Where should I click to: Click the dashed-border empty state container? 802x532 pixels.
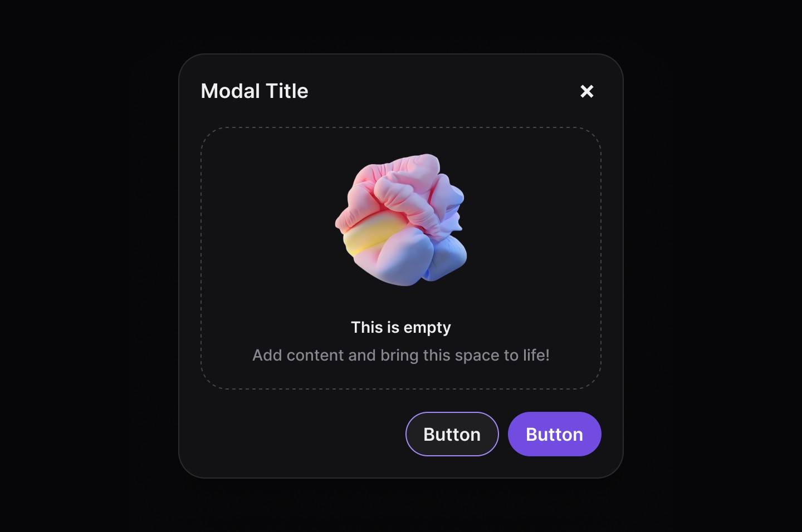(401, 258)
